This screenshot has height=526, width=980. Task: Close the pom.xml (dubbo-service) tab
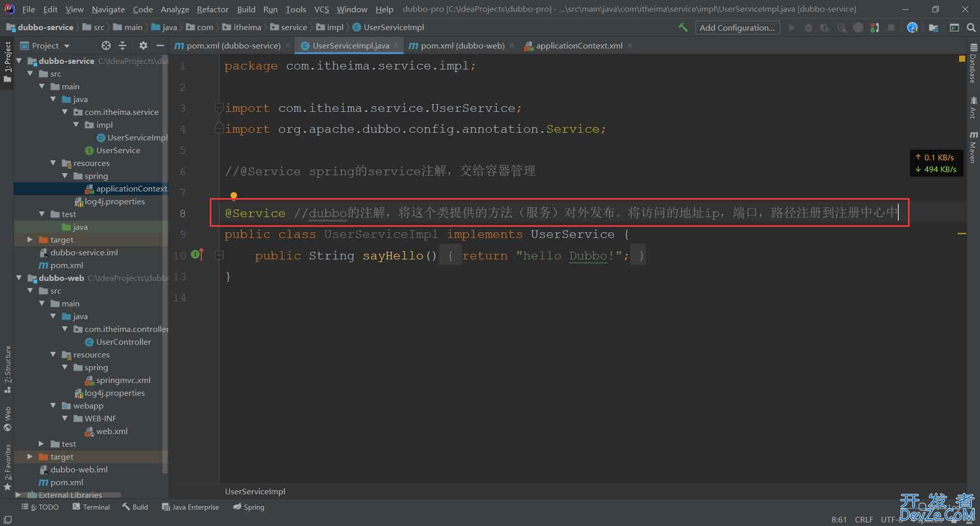click(x=288, y=45)
